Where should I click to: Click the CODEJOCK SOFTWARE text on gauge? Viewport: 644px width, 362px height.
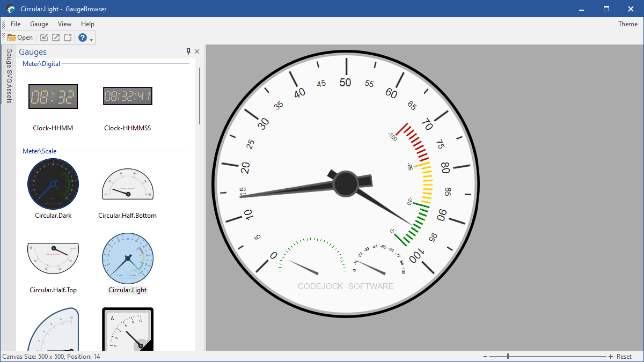pos(346,286)
